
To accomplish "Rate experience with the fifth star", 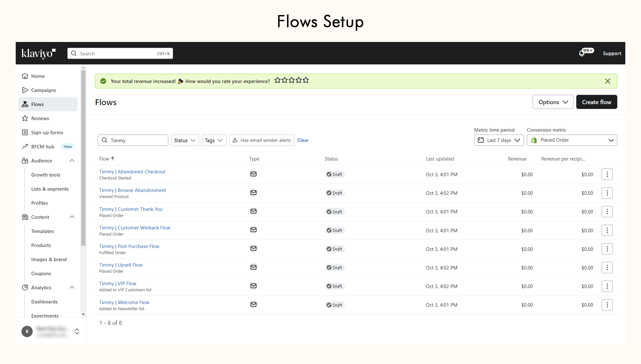I will [x=306, y=80].
